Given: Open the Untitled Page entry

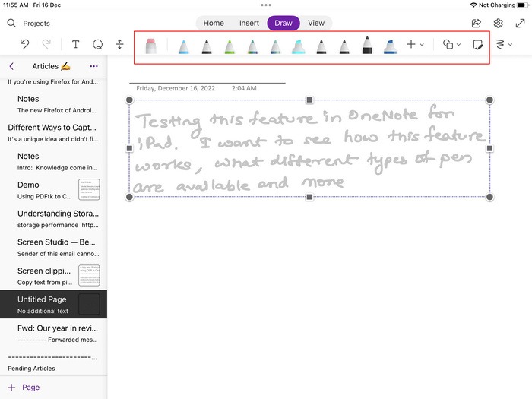Looking at the screenshot, I should (x=53, y=304).
